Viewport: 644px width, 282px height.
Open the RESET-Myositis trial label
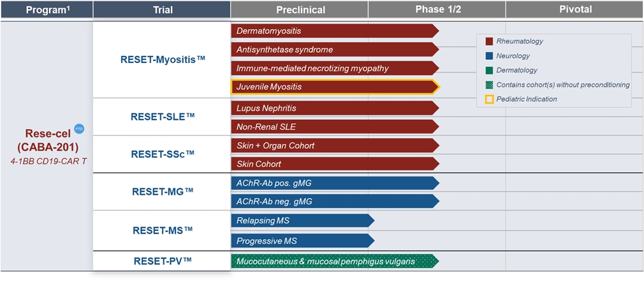point(162,59)
